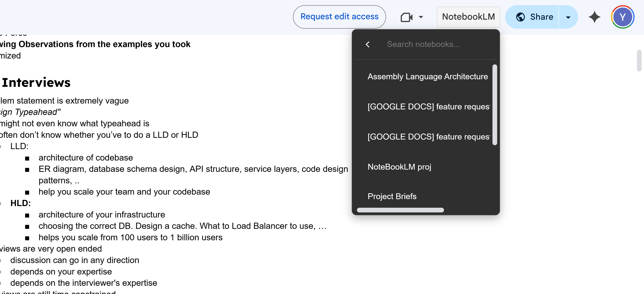644x294 pixels.
Task: Click the NotebookLM button
Action: (x=468, y=17)
